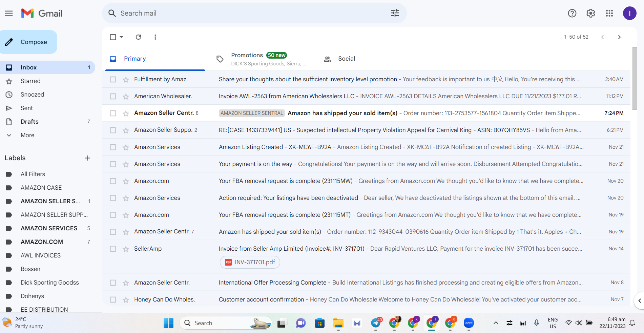Go to older messages page
Screen dimensions: 644x333
point(619,37)
